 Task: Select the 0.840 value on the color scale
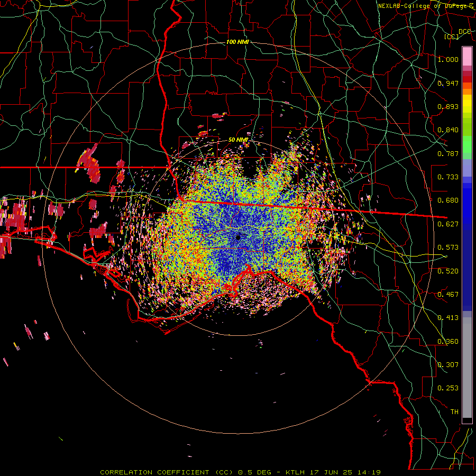tap(448, 130)
